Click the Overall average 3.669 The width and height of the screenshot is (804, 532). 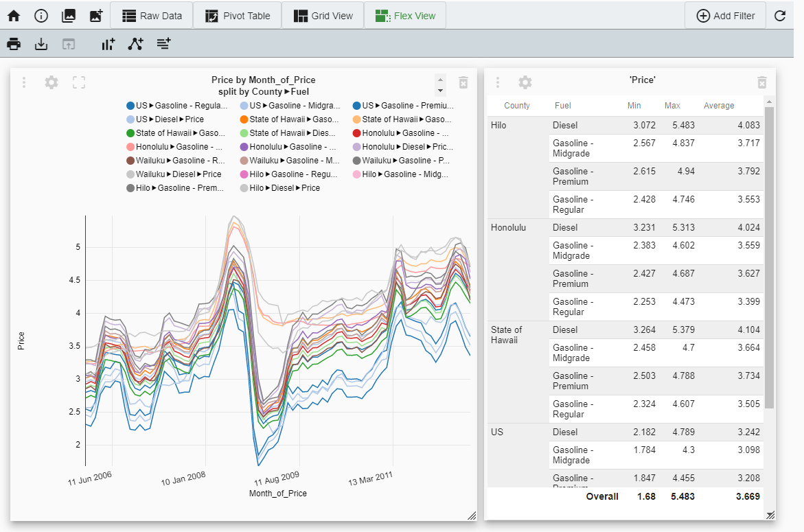point(748,496)
